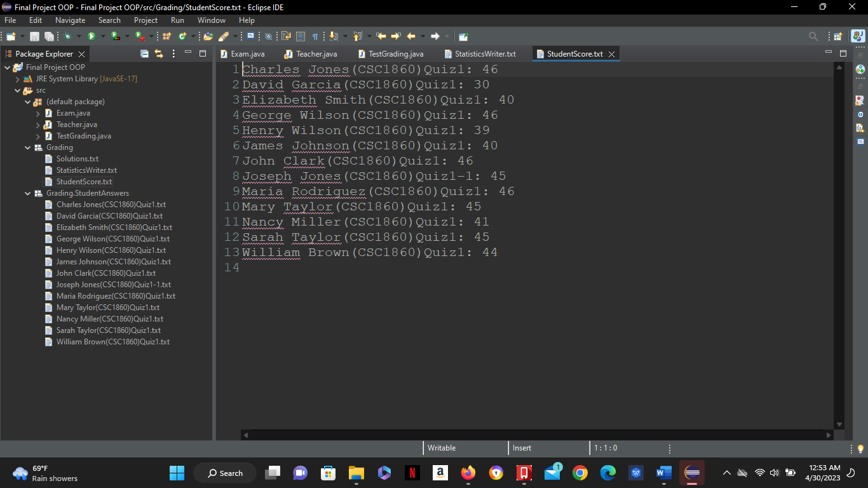Open Windows Start menu
Image resolution: width=868 pixels, height=488 pixels.
click(x=177, y=473)
